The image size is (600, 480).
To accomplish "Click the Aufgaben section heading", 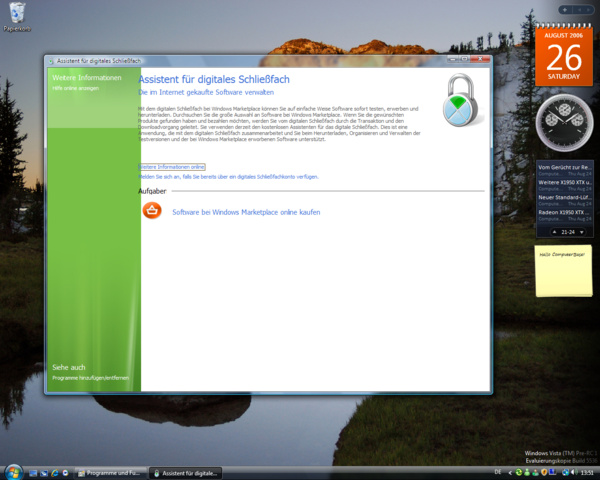I will [152, 191].
